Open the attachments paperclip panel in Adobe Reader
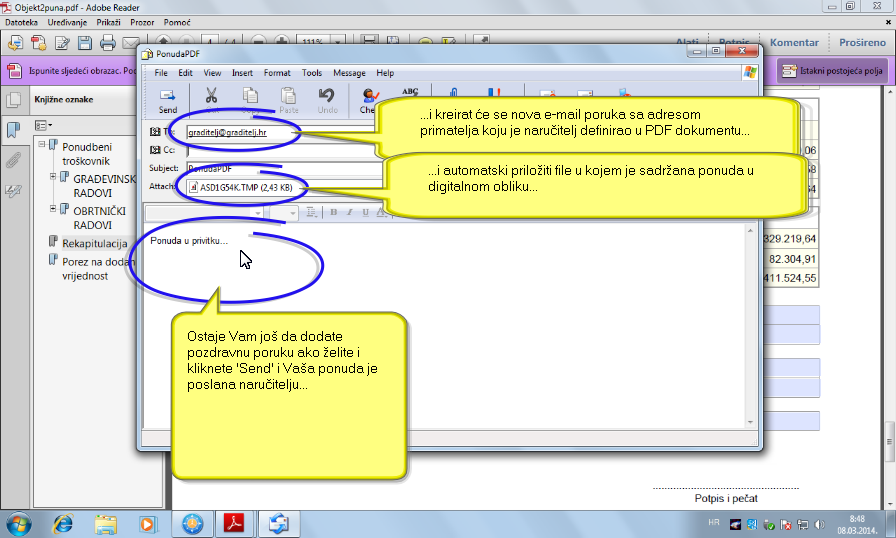The image size is (896, 538). point(14,160)
